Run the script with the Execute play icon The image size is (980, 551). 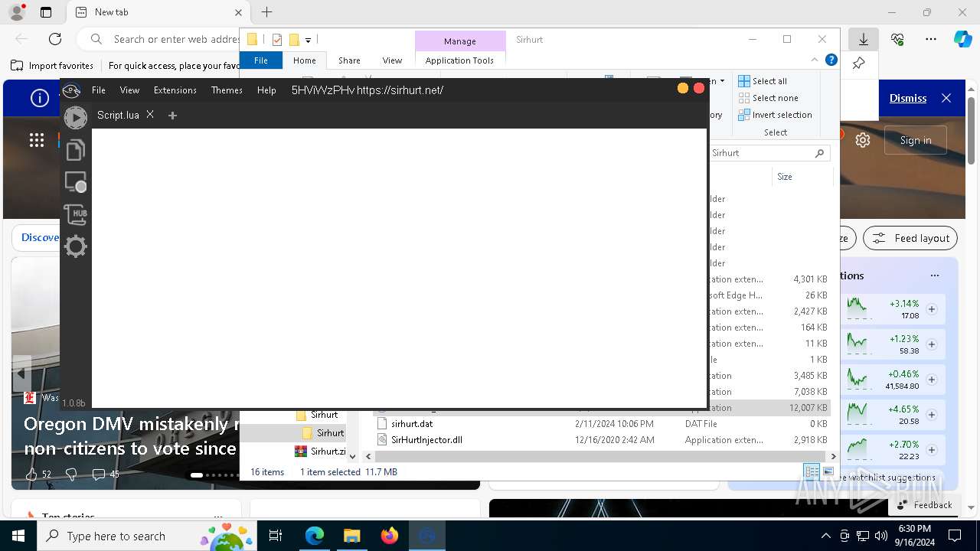[75, 117]
